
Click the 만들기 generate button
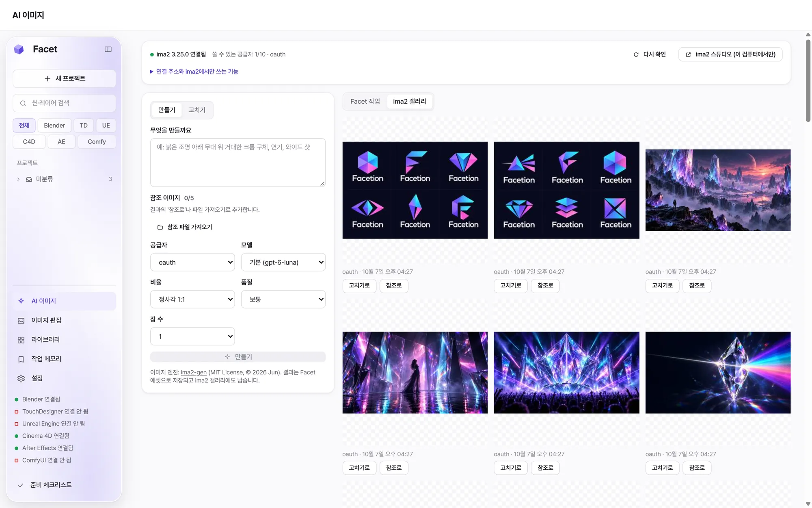pos(238,356)
